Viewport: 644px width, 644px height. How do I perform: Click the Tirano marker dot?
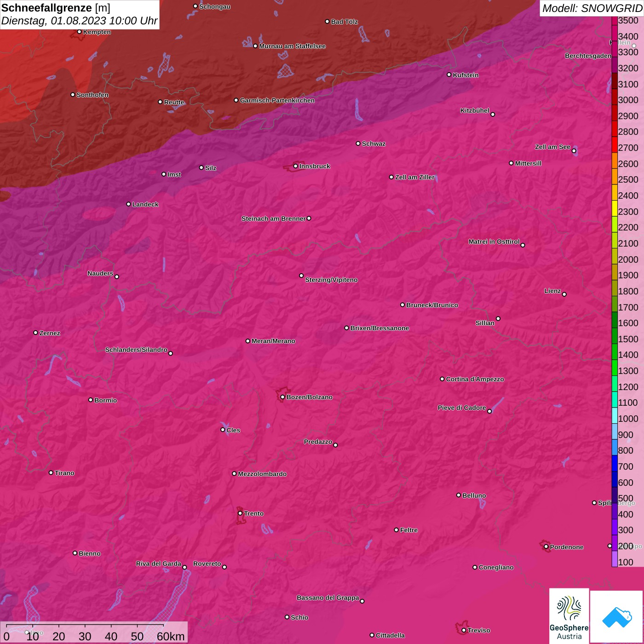point(51,472)
